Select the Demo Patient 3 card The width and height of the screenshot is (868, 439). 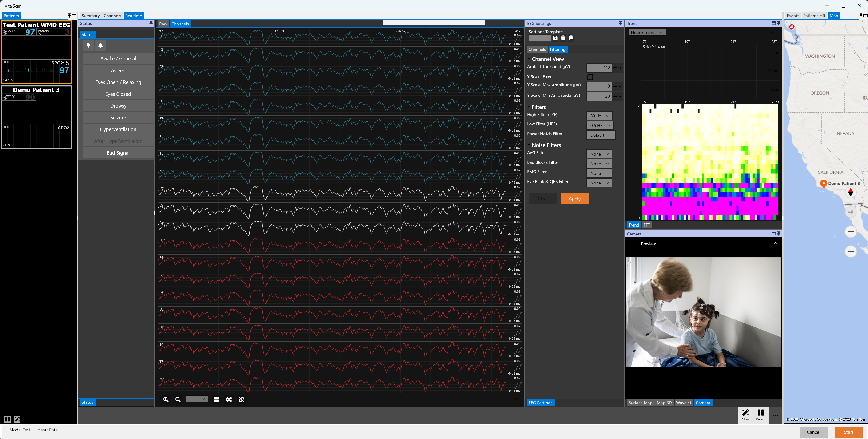36,117
